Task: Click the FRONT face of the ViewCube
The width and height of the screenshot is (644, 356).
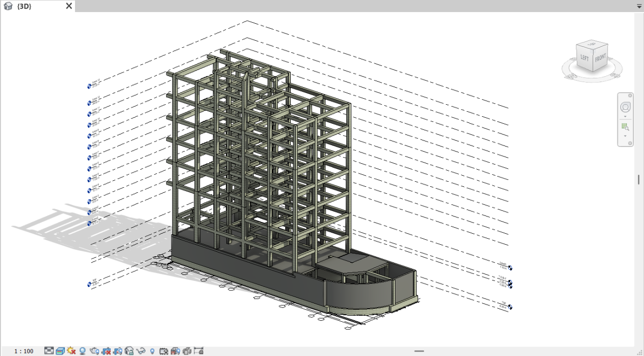Action: click(x=600, y=58)
